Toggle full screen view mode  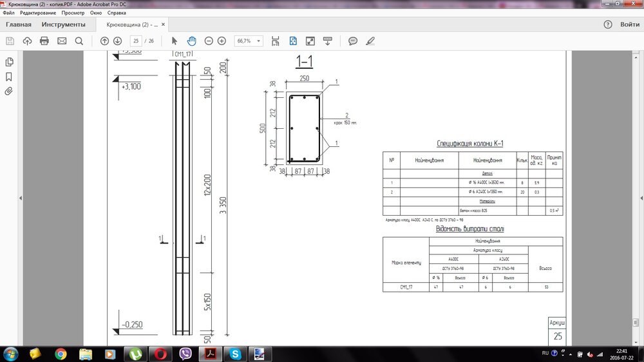[x=310, y=41]
